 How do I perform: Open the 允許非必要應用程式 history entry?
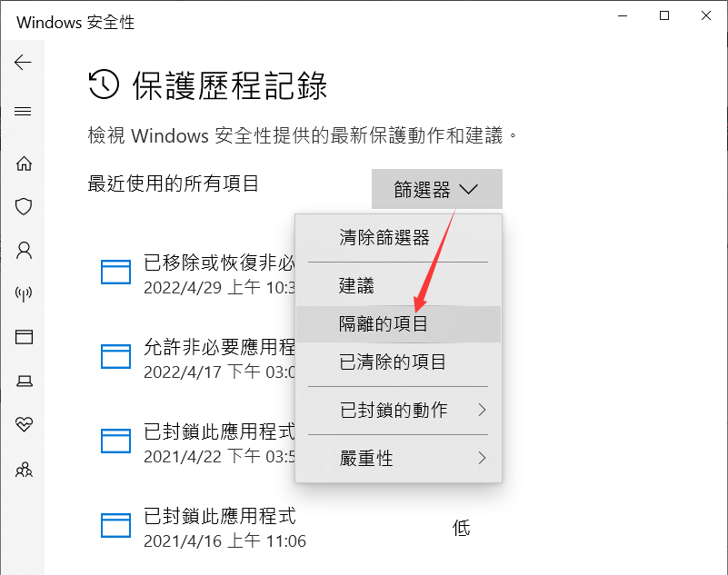[197, 359]
